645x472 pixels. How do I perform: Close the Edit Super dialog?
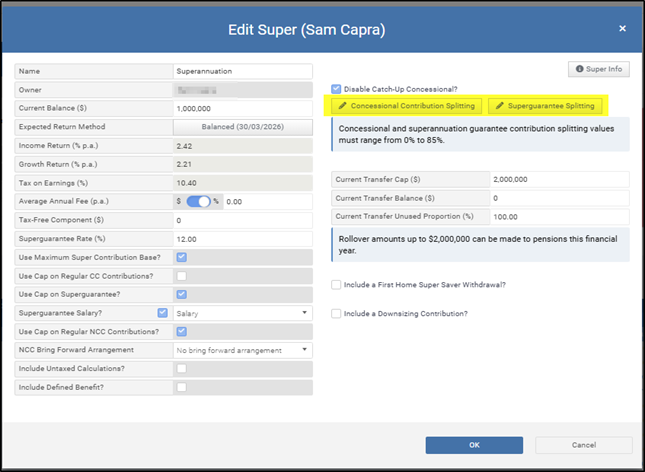pyautogui.click(x=622, y=29)
